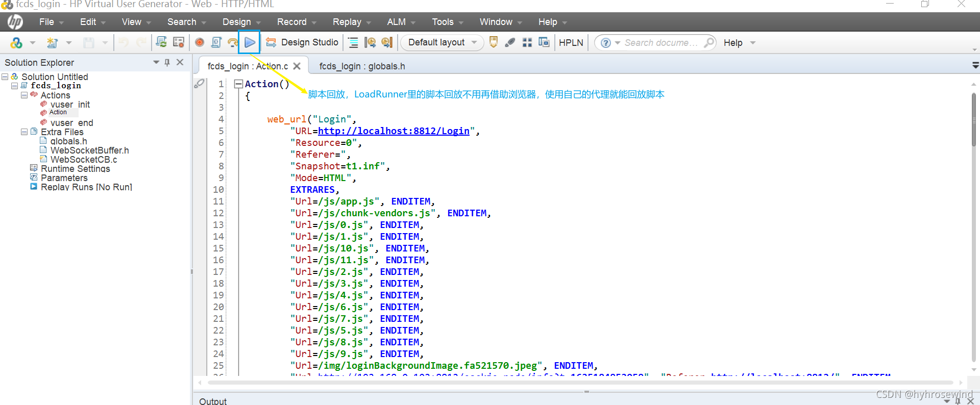Select vuser_init action
This screenshot has width=980, height=405.
(70, 105)
